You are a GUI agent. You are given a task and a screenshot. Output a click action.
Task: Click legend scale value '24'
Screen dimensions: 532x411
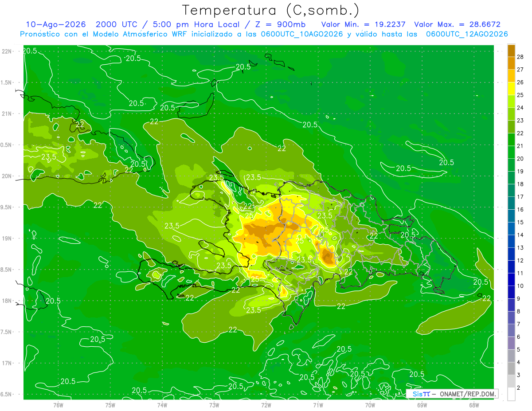[x=520, y=108]
